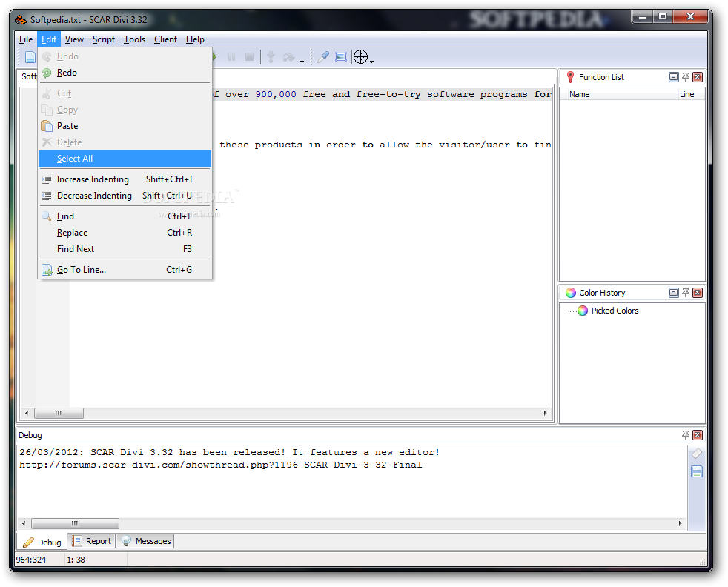Choose Find Next in Edit menu
This screenshot has width=728, height=587.
tap(125, 249)
